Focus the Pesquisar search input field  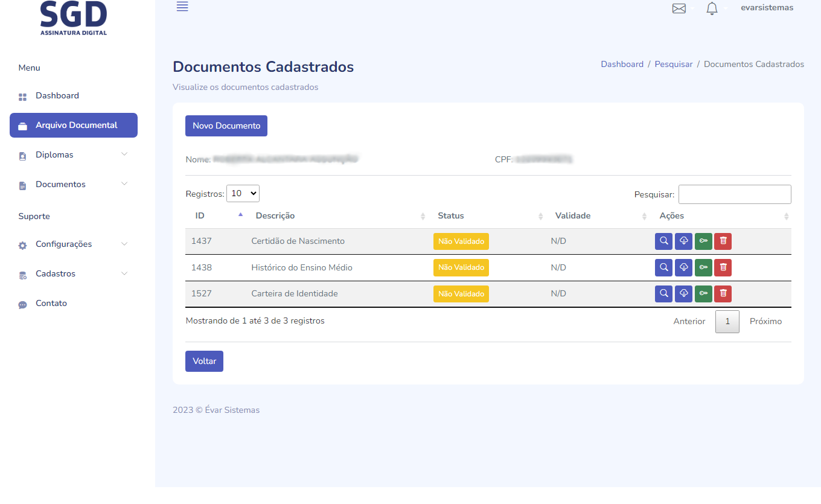point(735,194)
